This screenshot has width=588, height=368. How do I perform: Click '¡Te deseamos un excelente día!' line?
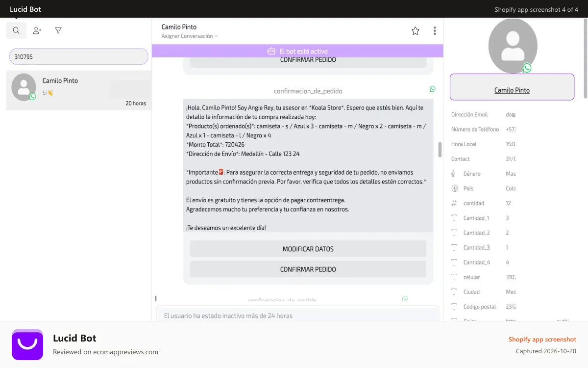click(x=226, y=228)
